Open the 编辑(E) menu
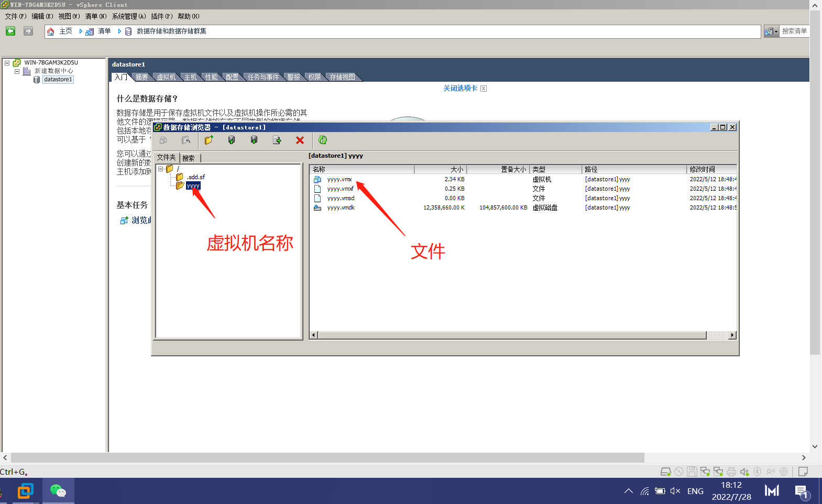The width and height of the screenshot is (822, 504). coord(42,16)
